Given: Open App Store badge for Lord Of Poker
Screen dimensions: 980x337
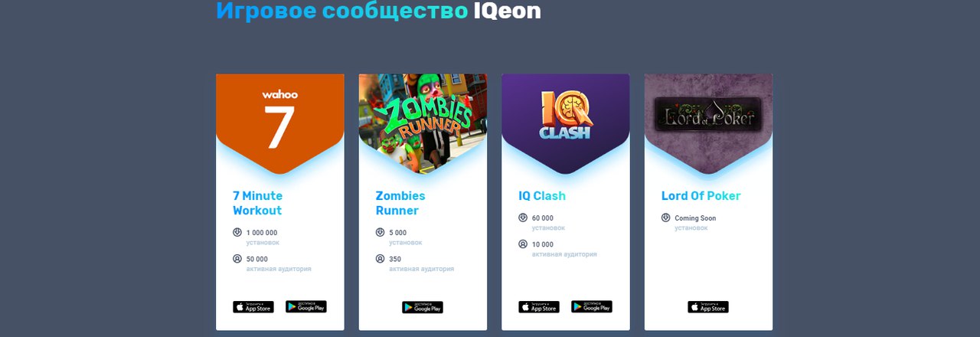Looking at the screenshot, I should (x=708, y=307).
